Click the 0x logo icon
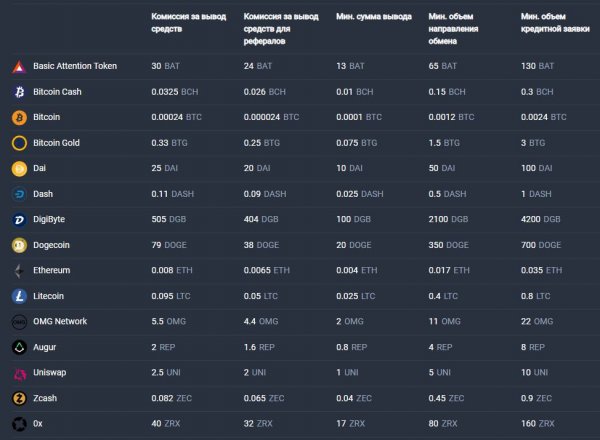 [18, 424]
